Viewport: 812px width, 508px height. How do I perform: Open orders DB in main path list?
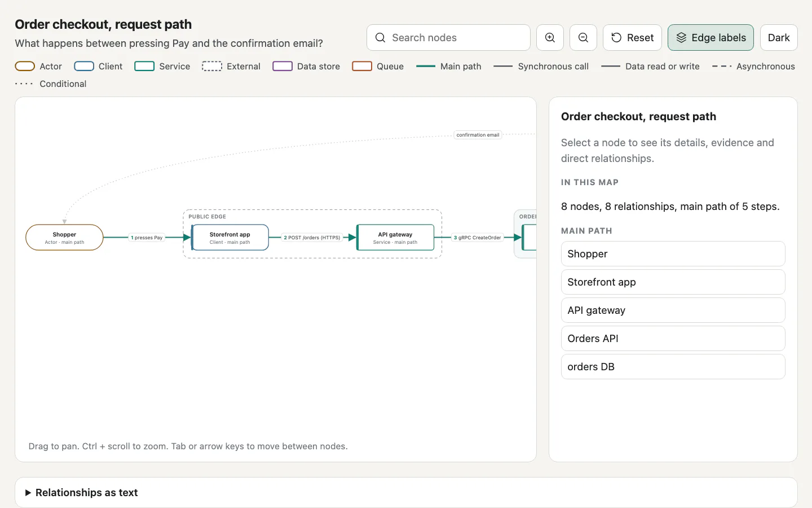673,367
